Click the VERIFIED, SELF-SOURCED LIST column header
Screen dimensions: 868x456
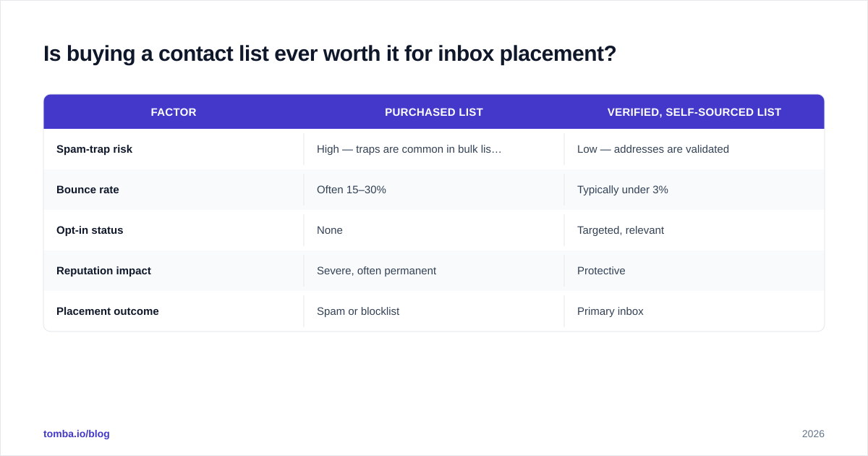click(694, 112)
